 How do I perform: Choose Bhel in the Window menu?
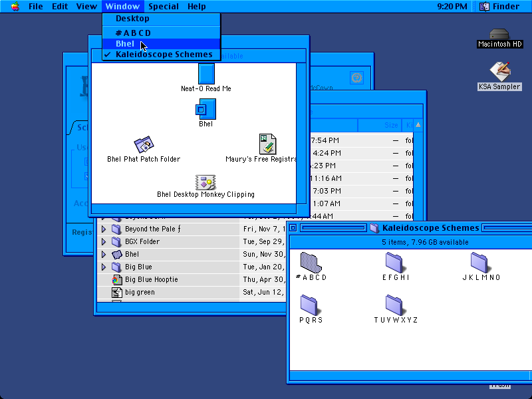pyautogui.click(x=162, y=44)
